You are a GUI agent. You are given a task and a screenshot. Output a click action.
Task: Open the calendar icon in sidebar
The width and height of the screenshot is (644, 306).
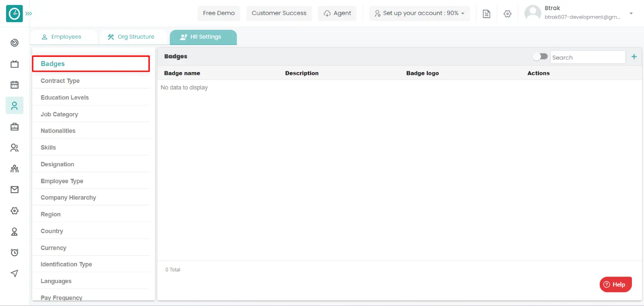[x=14, y=85]
